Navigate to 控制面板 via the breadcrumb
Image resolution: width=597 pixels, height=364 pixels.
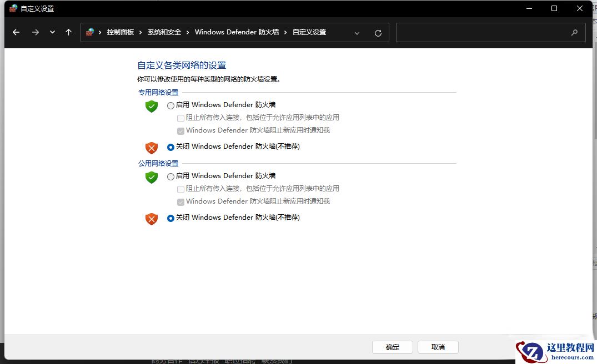pyautogui.click(x=120, y=32)
